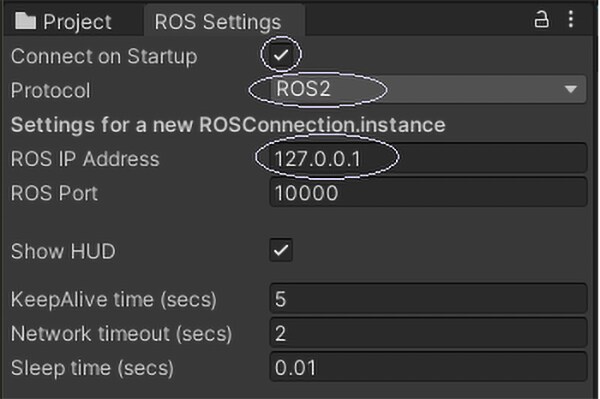The width and height of the screenshot is (600, 399).
Task: Disable the Show HUD checkbox
Action: (x=281, y=250)
